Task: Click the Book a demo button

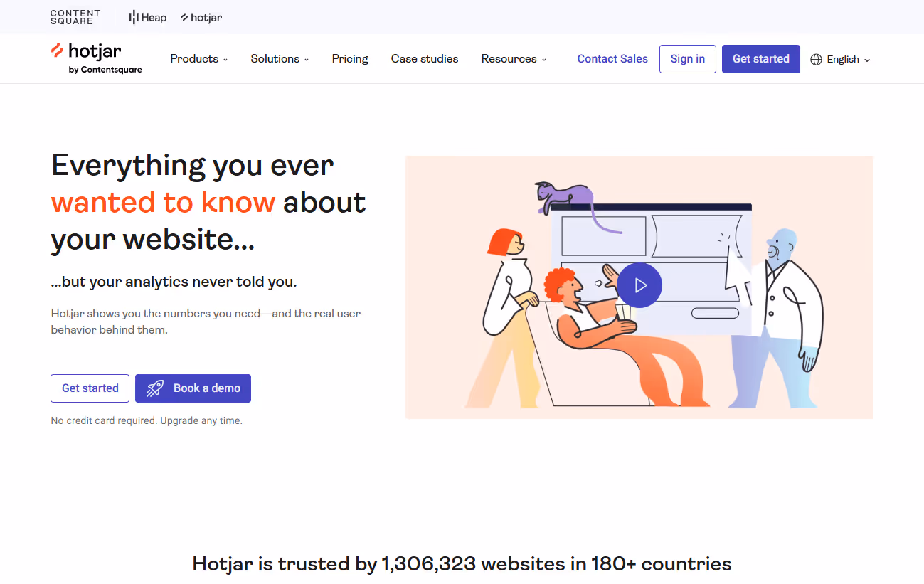Action: [x=193, y=388]
